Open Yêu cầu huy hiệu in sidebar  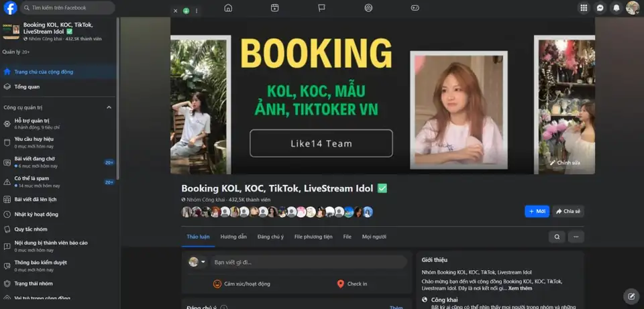[x=59, y=142]
